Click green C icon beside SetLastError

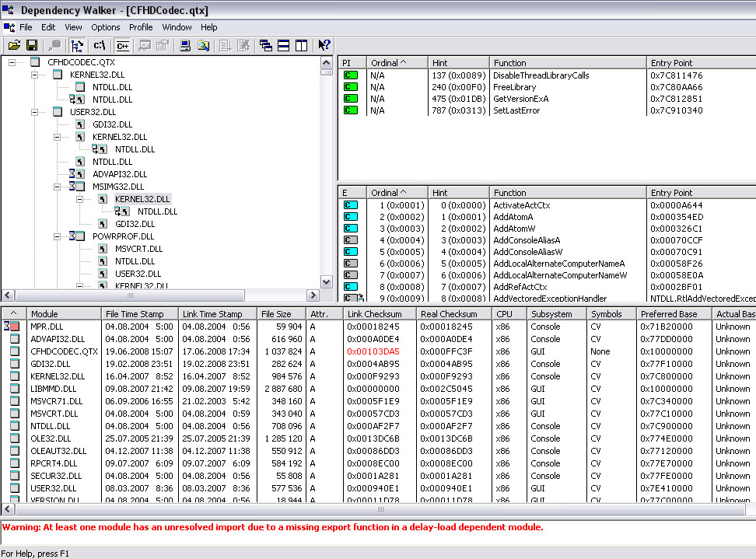pos(351,110)
